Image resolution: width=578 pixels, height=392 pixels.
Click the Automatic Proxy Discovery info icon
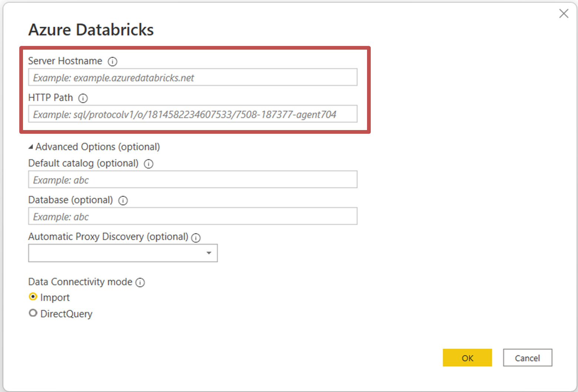(x=196, y=237)
